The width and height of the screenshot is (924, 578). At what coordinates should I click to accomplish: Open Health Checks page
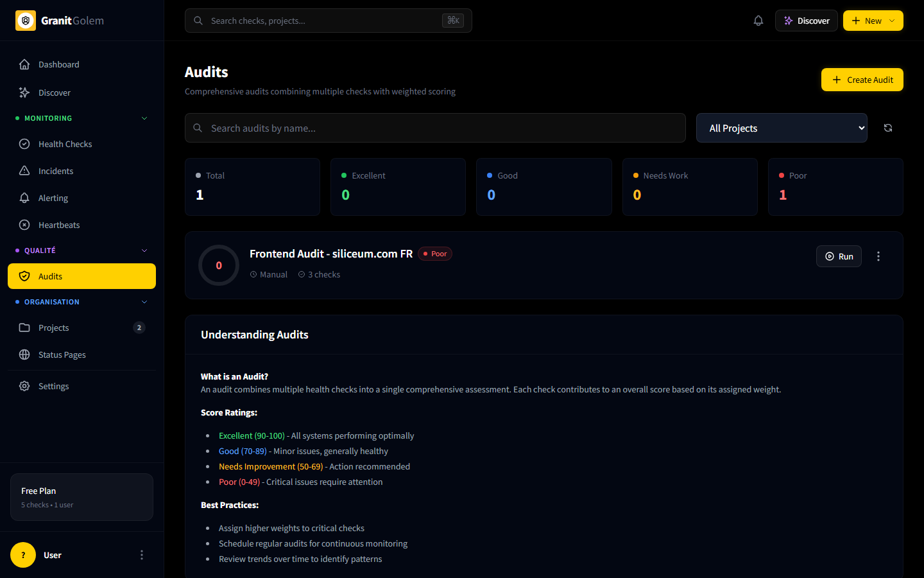coord(81,144)
